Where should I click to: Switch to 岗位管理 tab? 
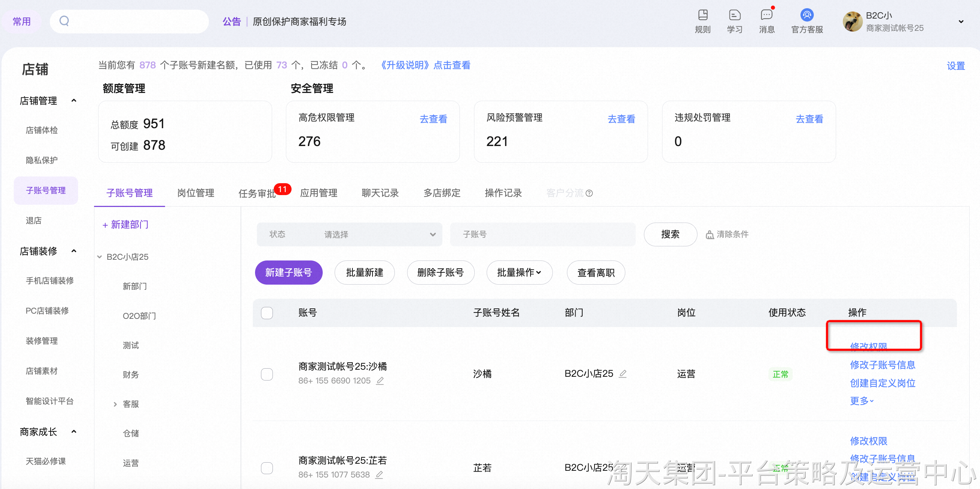point(196,193)
